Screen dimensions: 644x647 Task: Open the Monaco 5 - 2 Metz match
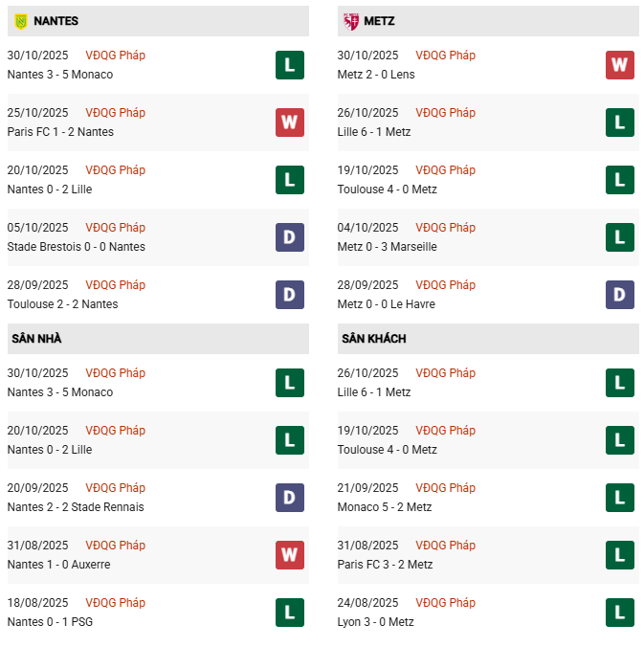coord(385,507)
